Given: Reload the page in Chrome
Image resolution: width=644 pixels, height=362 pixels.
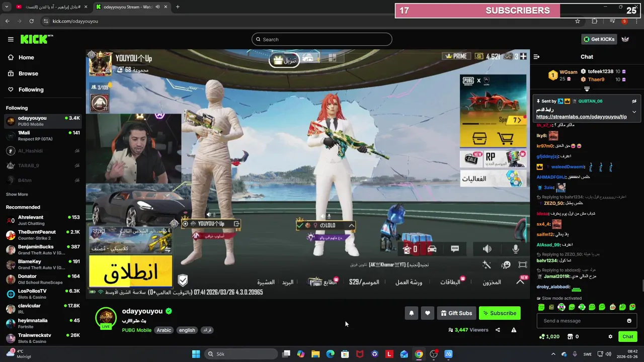Looking at the screenshot, I should (32, 21).
